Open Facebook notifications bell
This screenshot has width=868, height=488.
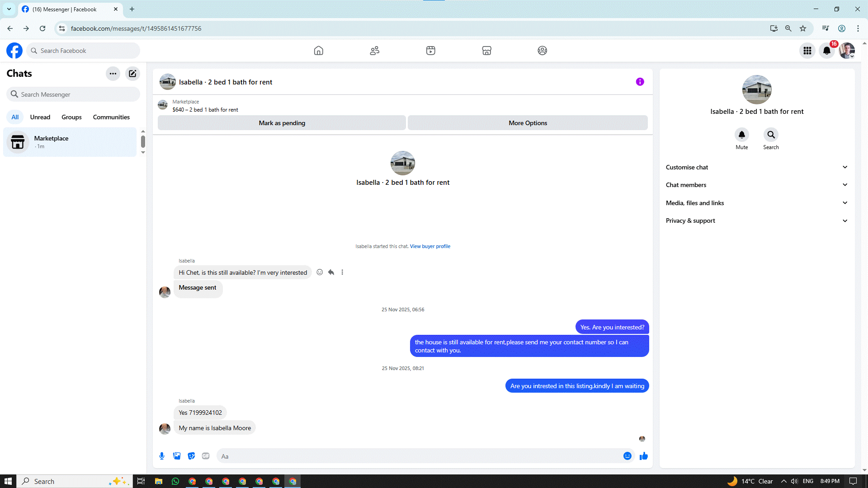826,51
